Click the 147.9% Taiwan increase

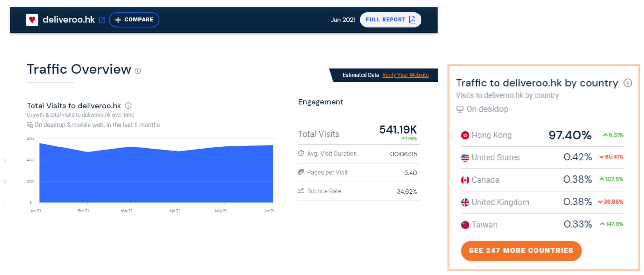pos(612,224)
